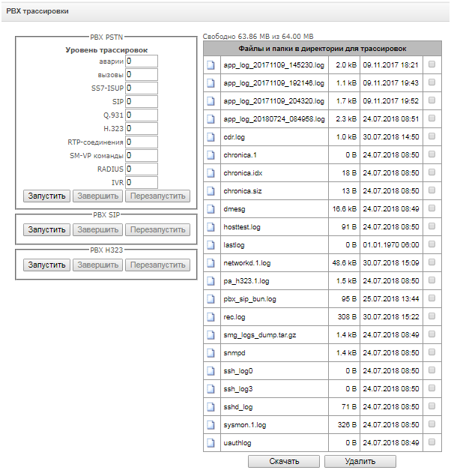The image size is (451, 476).
Task: Click the file icon next to snmpd
Action: [211, 353]
